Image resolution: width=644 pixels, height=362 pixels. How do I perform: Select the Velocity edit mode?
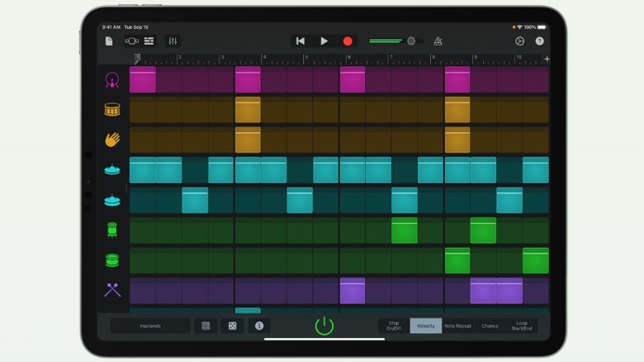425,326
